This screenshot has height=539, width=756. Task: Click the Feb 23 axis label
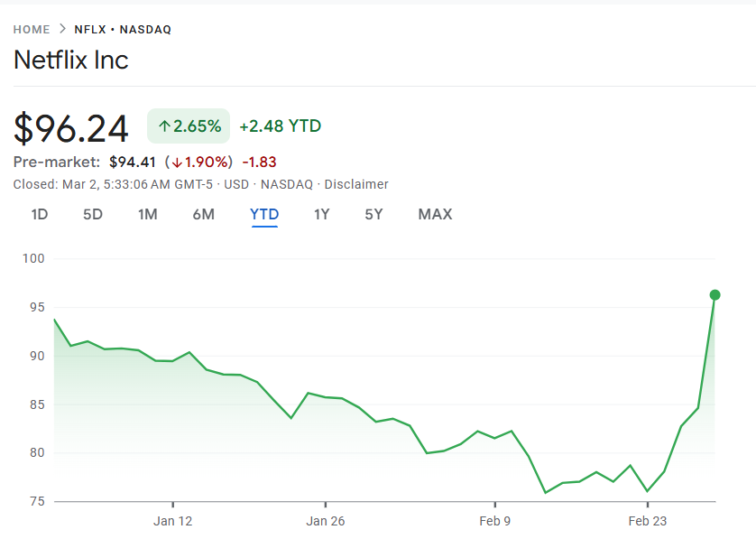point(648,521)
